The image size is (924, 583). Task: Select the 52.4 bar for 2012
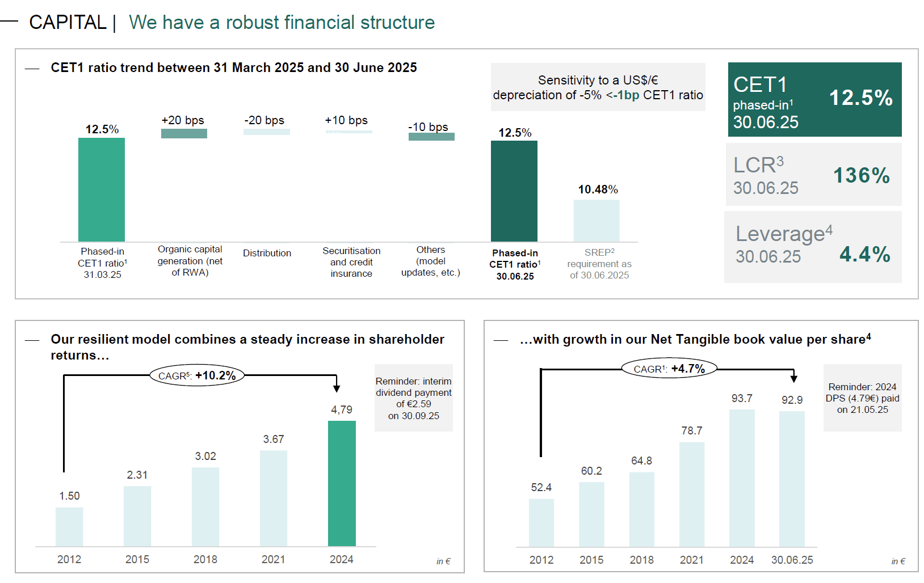(541, 523)
